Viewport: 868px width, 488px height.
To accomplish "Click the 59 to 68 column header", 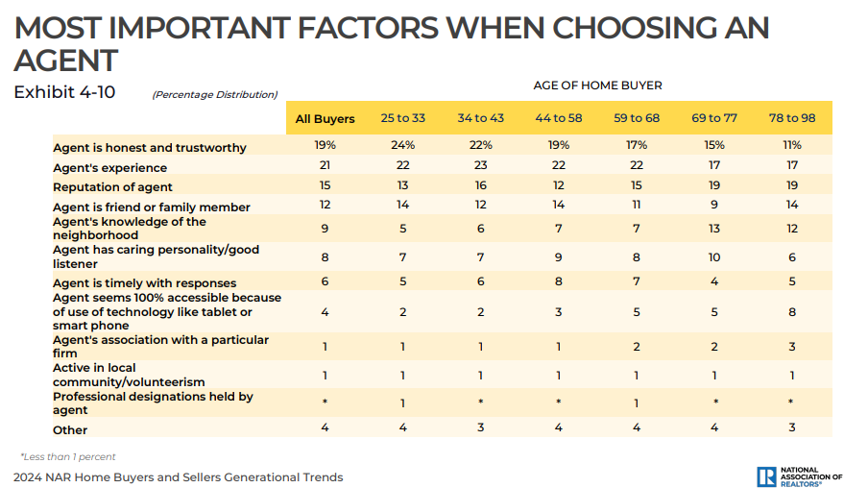I will [x=637, y=118].
